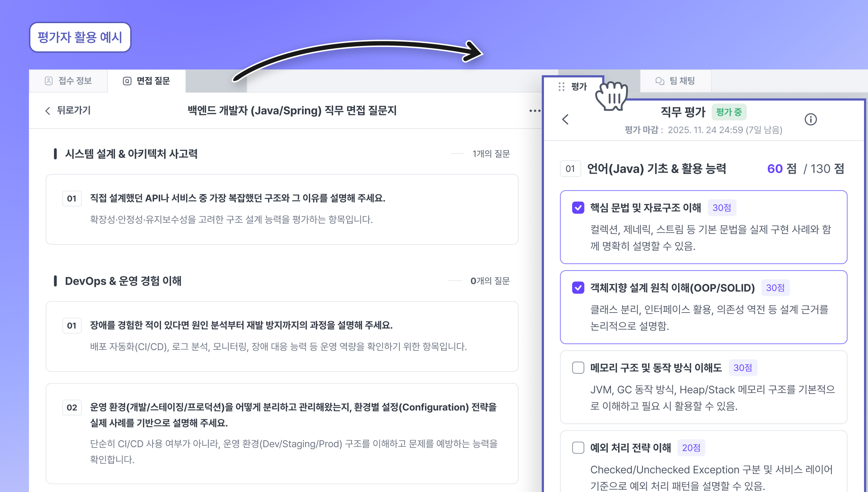Click the 면접 질문 tab icon
868x492 pixels.
(127, 81)
